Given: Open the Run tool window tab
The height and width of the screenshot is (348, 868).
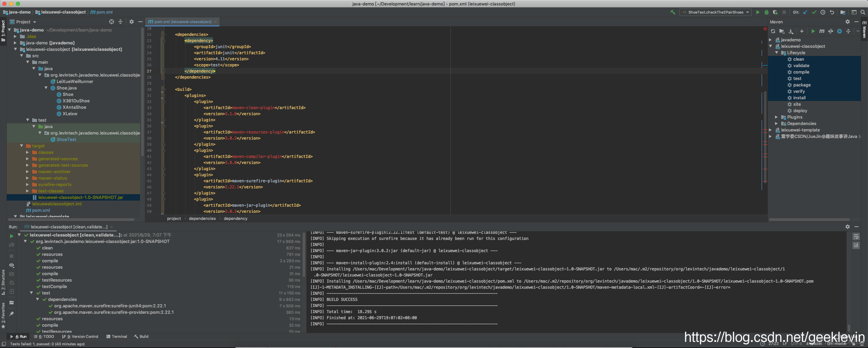Looking at the screenshot, I should point(19,336).
